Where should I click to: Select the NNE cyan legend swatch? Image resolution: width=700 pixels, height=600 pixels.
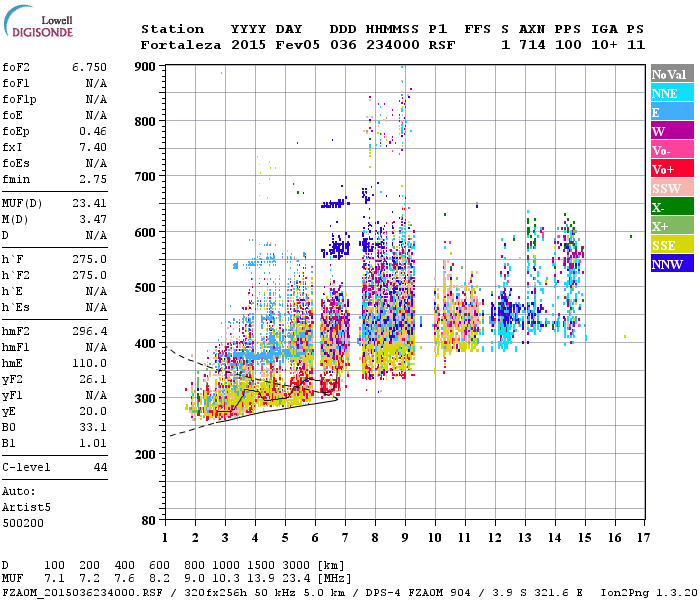(672, 92)
